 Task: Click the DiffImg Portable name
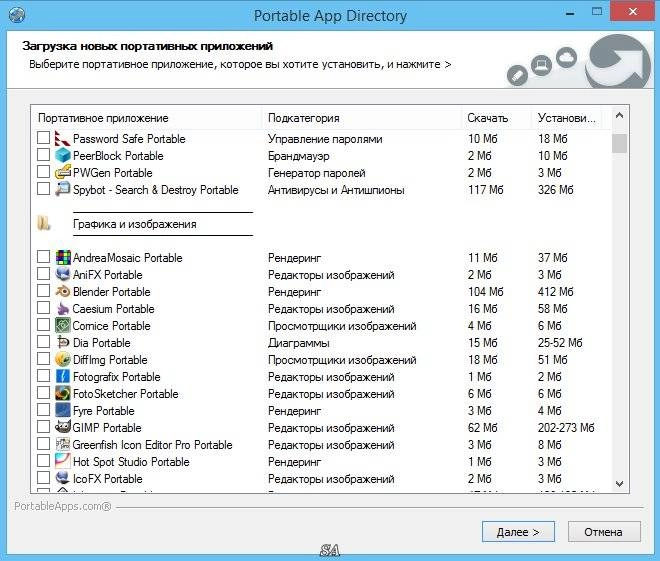(110, 360)
